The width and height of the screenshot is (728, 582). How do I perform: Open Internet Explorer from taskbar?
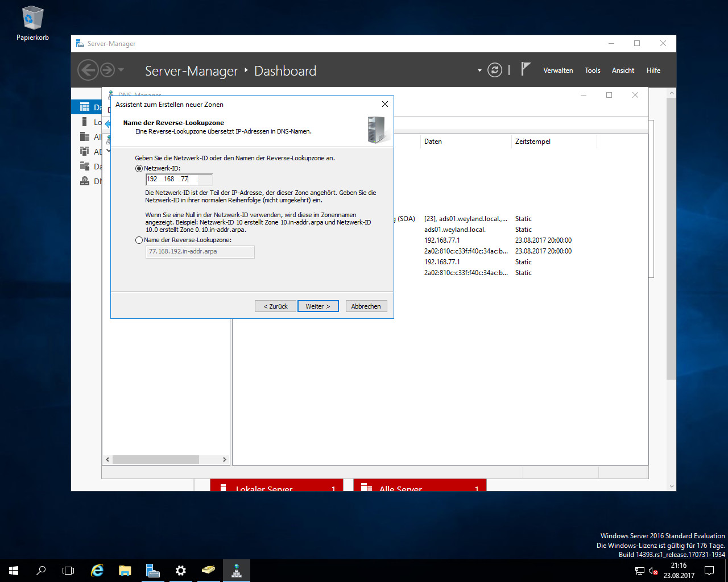(97, 571)
